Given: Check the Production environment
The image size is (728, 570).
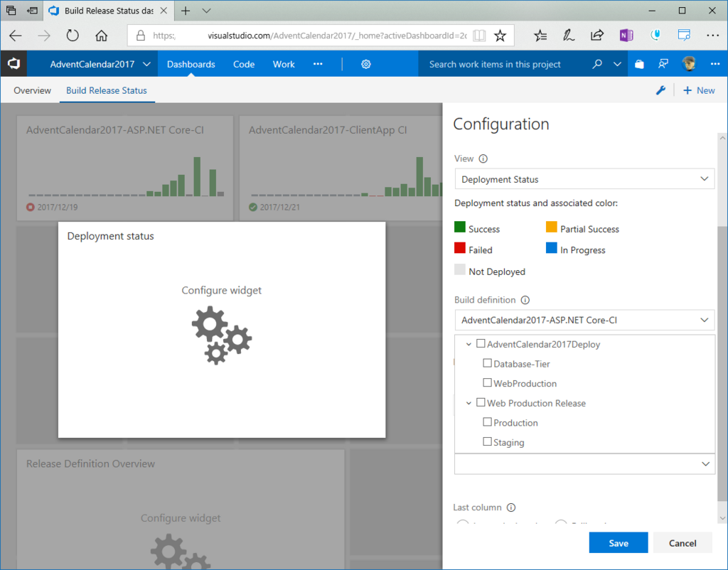Looking at the screenshot, I should [x=487, y=422].
